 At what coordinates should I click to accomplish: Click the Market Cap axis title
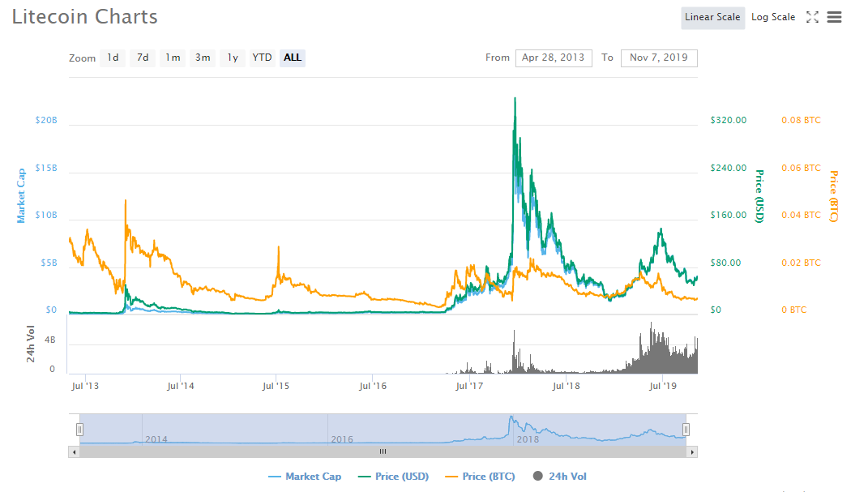click(21, 196)
